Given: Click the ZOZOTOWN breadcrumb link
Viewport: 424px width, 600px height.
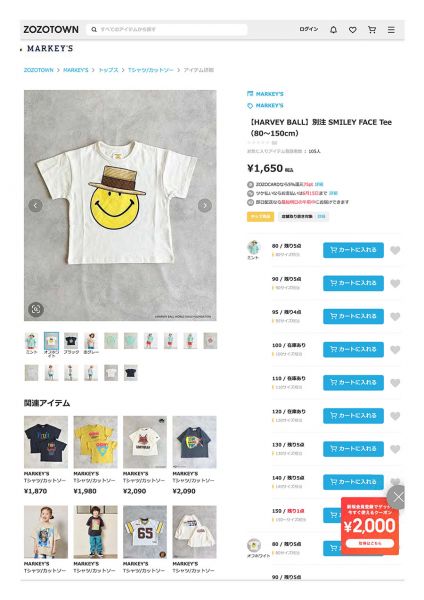Looking at the screenshot, I should pyautogui.click(x=39, y=70).
